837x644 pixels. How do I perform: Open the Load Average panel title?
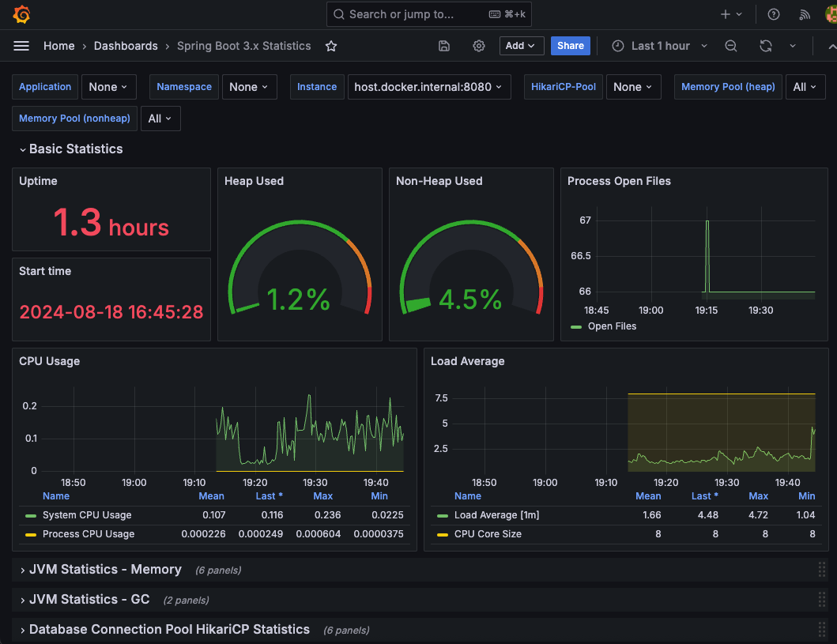point(468,361)
